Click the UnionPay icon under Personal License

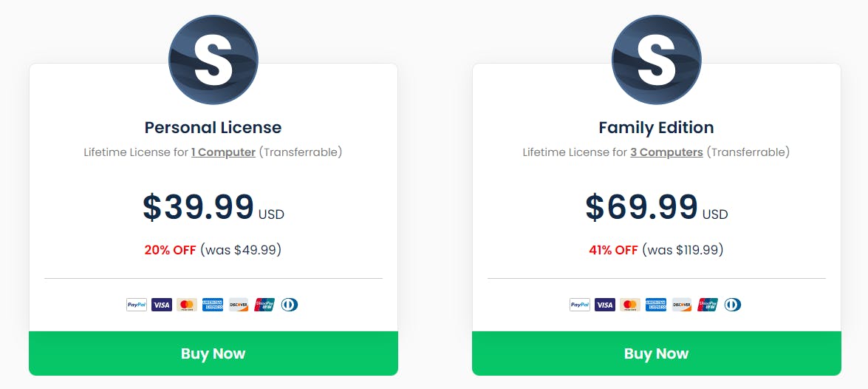pos(264,305)
